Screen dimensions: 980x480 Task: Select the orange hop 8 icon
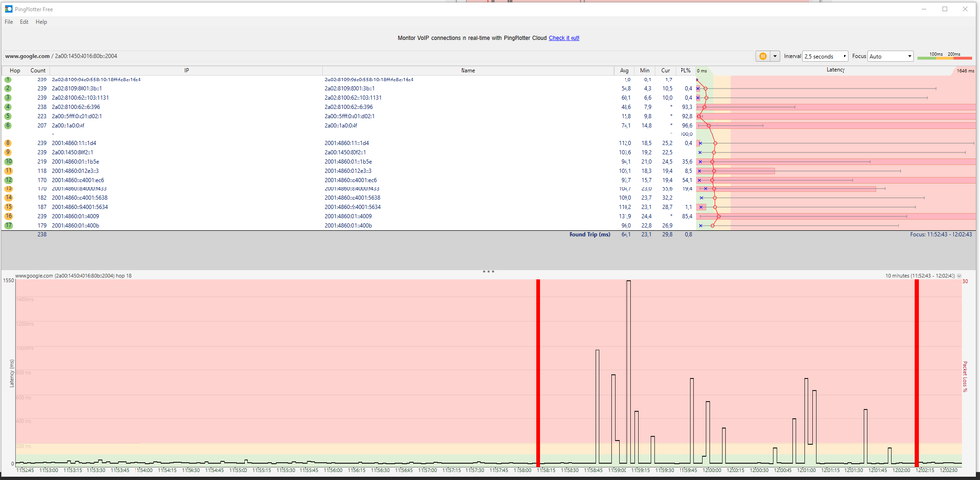coord(9,143)
